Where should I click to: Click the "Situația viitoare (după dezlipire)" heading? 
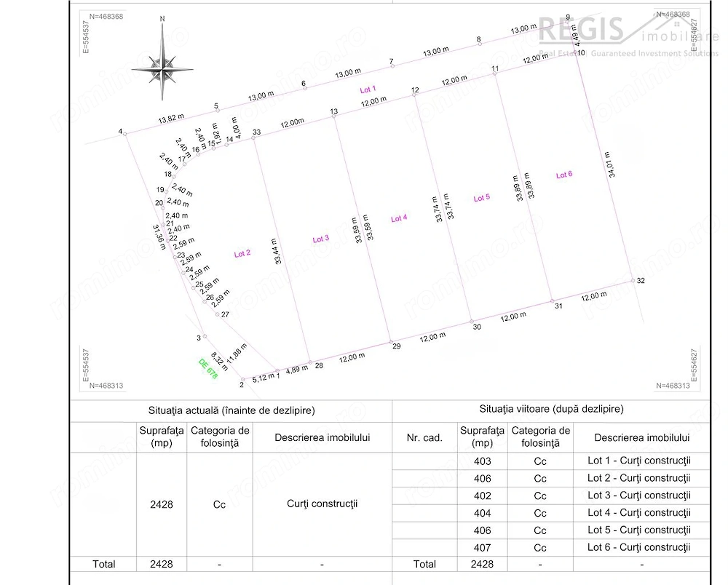point(552,409)
